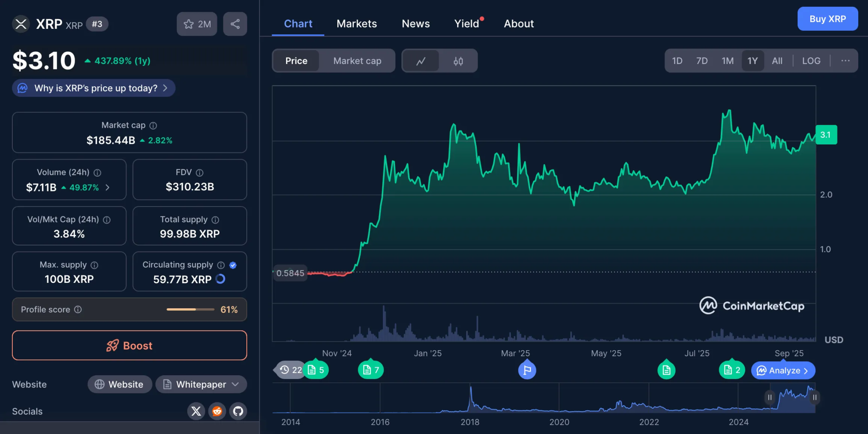This screenshot has width=868, height=434.
Task: Switch to line chart view
Action: [421, 61]
